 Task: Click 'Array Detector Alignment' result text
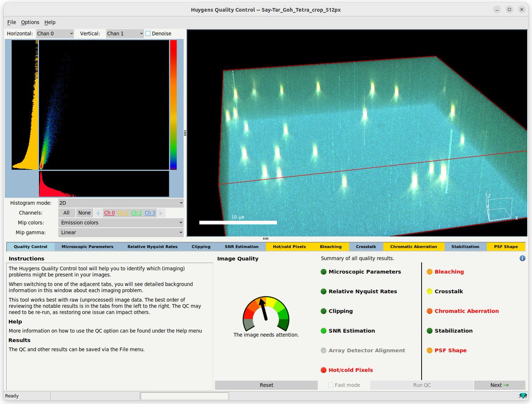(x=367, y=350)
